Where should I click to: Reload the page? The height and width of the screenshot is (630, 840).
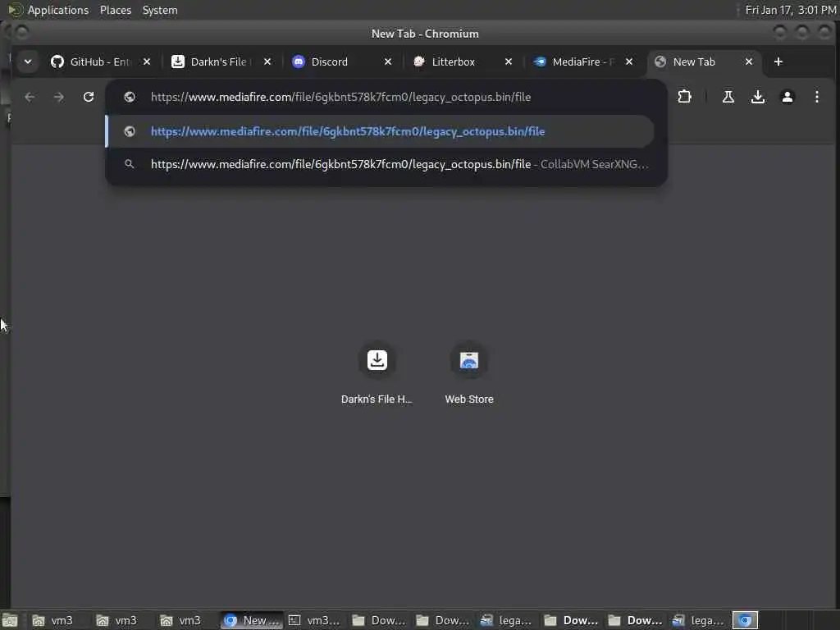pyautogui.click(x=89, y=97)
